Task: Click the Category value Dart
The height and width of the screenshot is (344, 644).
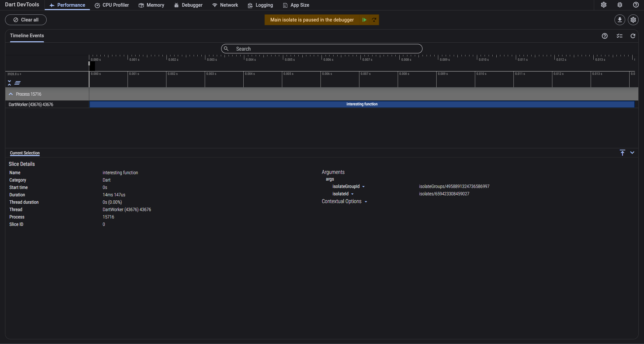Action: click(106, 180)
